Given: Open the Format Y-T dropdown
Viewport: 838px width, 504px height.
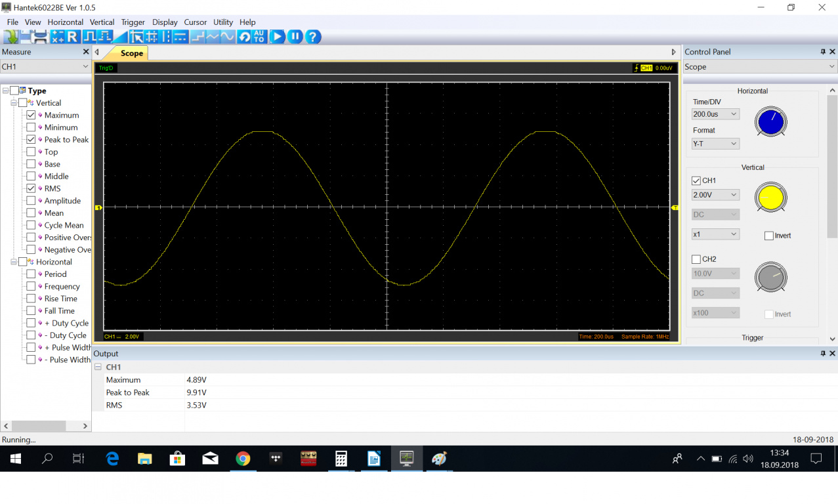Looking at the screenshot, I should (715, 143).
